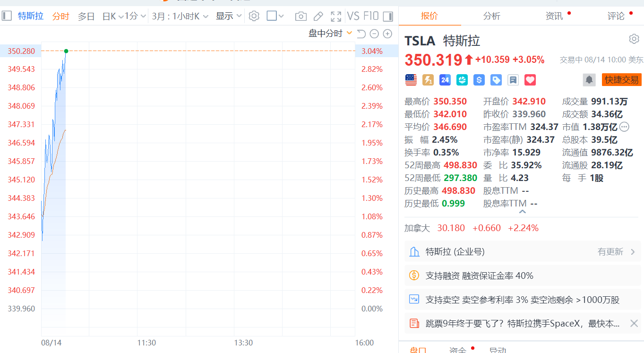Click the news article document icon

tap(414, 323)
